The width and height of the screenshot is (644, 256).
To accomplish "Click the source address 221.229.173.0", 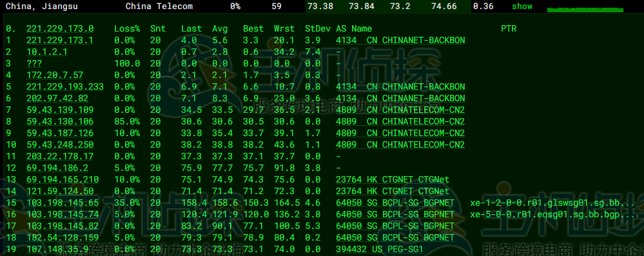I will 59,29.
